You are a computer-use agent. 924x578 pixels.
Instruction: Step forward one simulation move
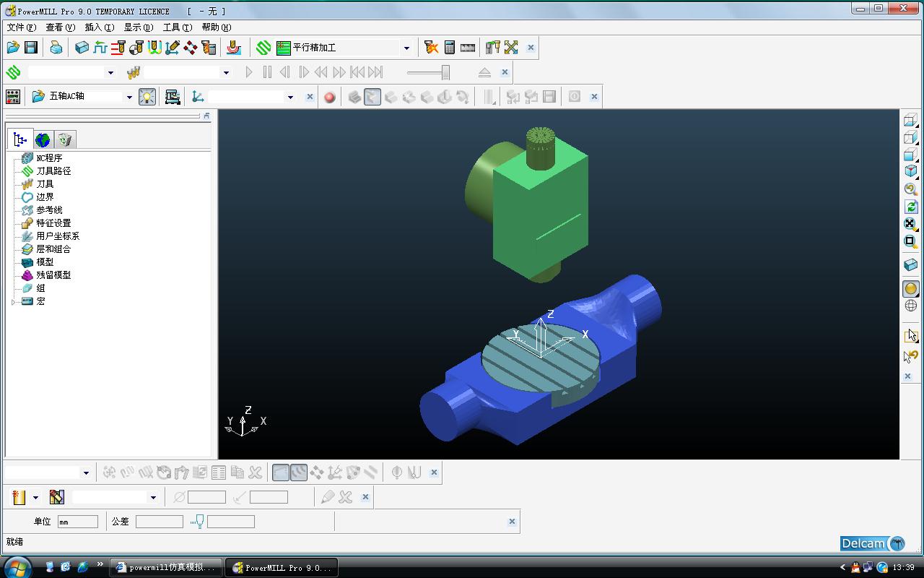(x=303, y=72)
